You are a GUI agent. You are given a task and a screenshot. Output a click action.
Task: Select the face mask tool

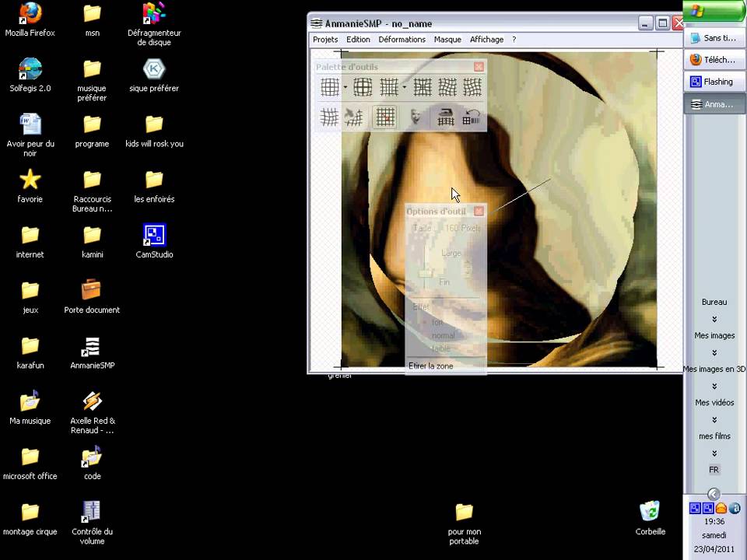click(416, 117)
